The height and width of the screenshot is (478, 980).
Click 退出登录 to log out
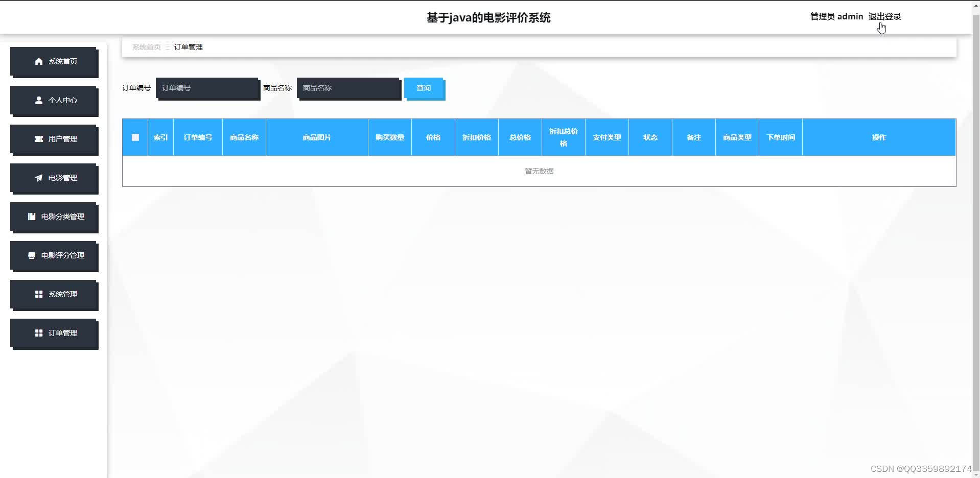(x=884, y=16)
